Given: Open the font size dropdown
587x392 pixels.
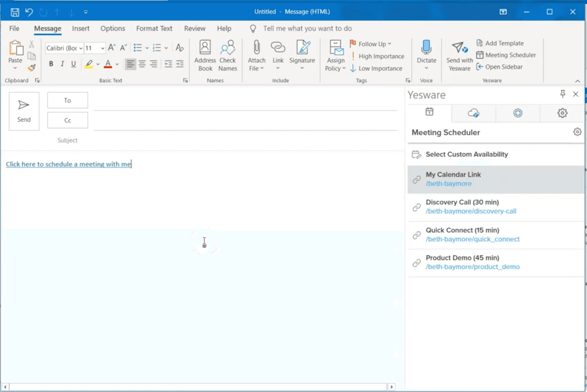Looking at the screenshot, I should (102, 48).
